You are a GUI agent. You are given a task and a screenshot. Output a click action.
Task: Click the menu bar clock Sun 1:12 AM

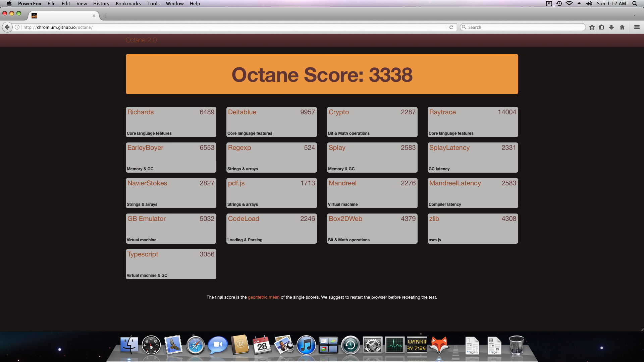611,4
